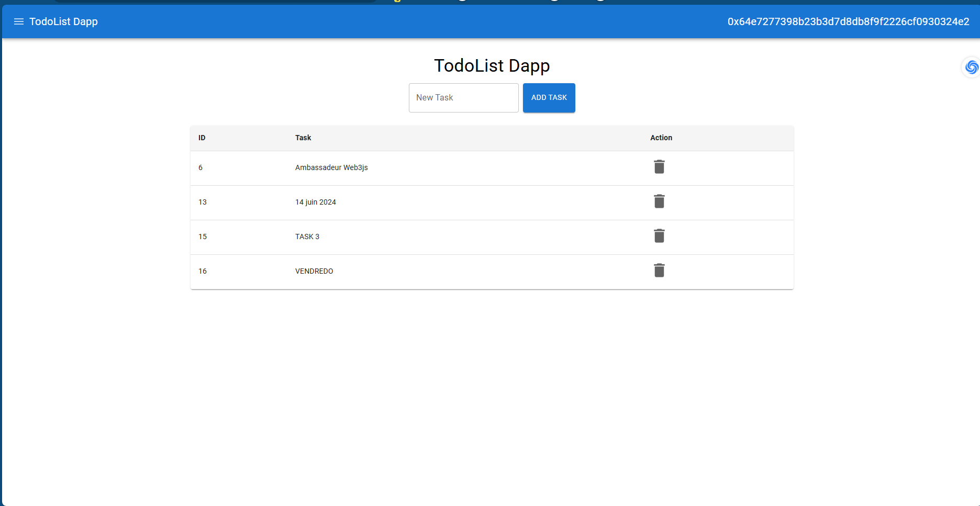Click the large TodoList Dapp page heading

pyautogui.click(x=492, y=66)
